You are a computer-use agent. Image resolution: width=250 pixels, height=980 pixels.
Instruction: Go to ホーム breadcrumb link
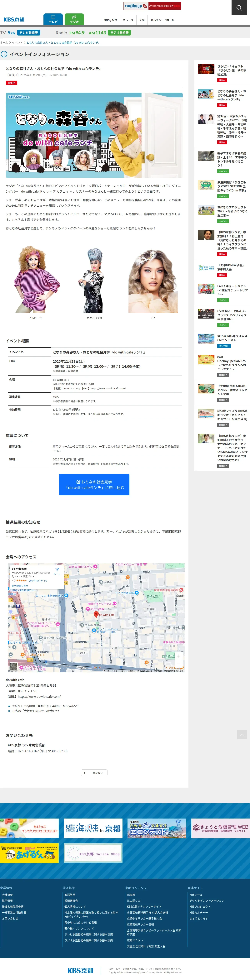[4, 43]
